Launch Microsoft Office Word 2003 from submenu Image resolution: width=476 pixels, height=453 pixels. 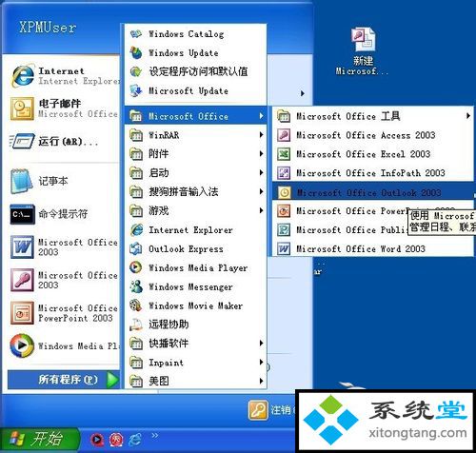click(x=372, y=248)
